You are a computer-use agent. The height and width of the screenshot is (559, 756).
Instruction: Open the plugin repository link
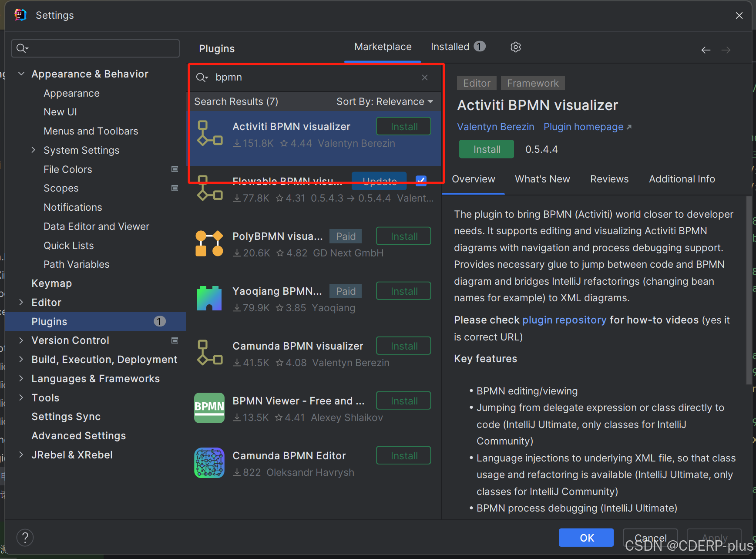[x=564, y=320]
